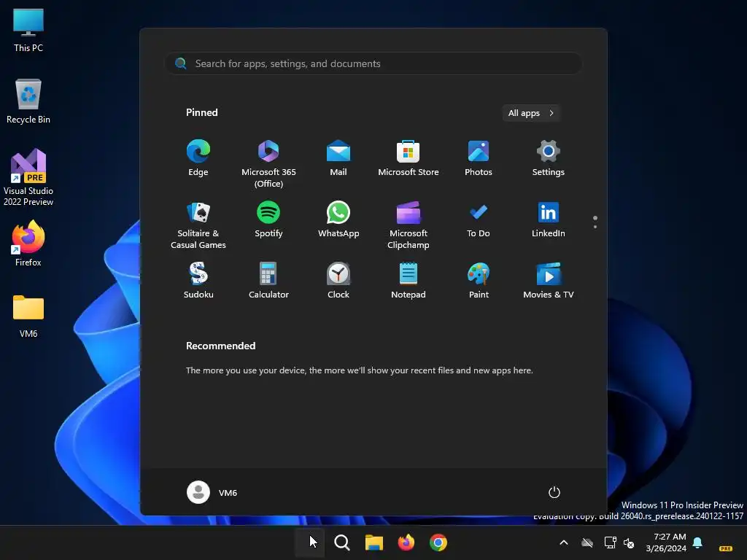
Task: Select This PC desktop icon
Action: 28,29
